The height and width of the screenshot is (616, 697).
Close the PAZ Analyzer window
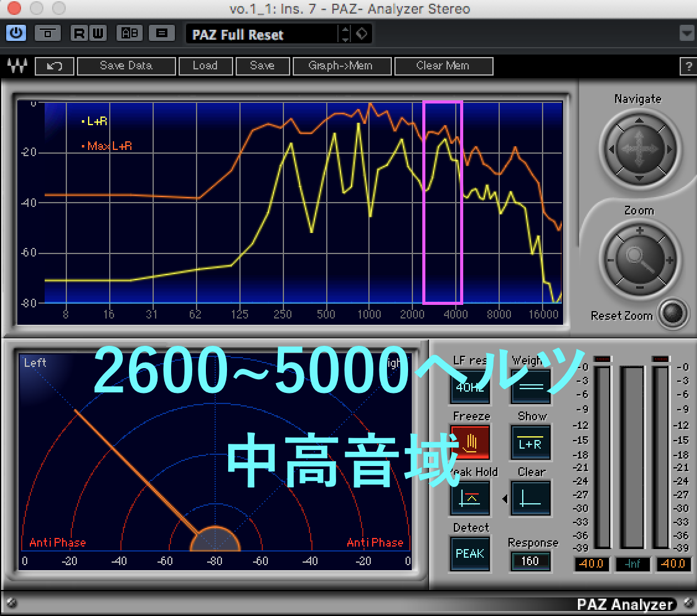(x=14, y=8)
